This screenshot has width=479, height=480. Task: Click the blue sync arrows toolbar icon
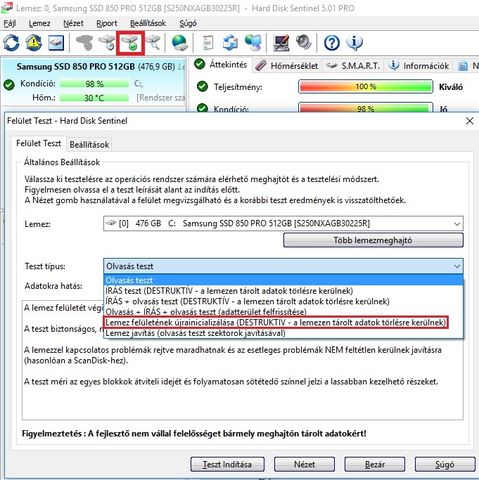click(x=231, y=43)
